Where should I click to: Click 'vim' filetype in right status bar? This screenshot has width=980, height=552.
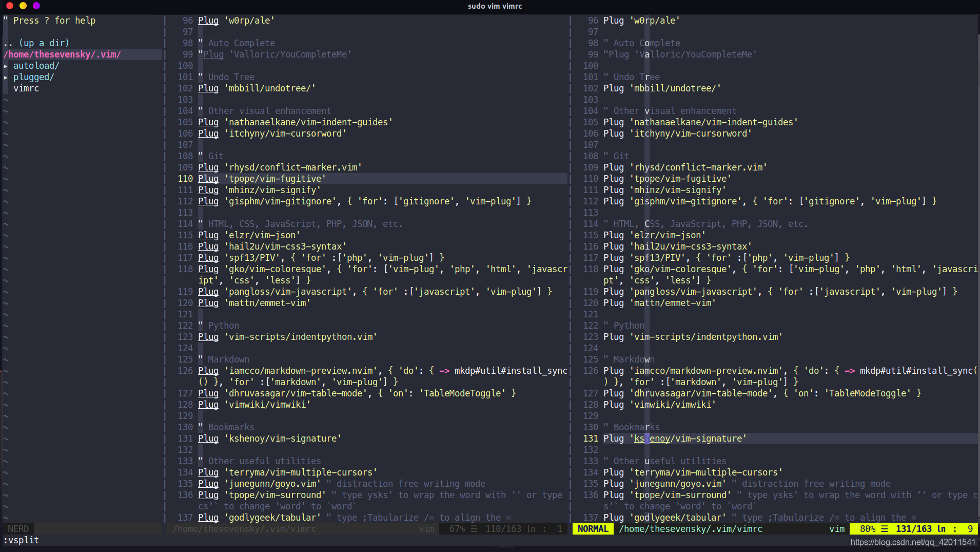click(837, 529)
